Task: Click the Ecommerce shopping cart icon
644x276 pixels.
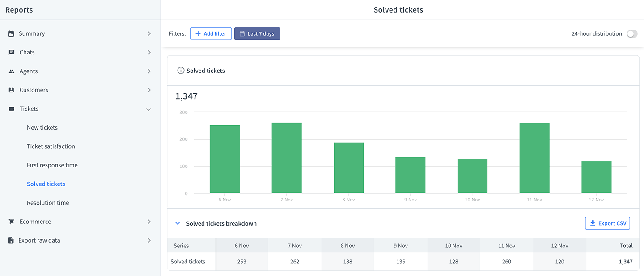Action: point(12,222)
